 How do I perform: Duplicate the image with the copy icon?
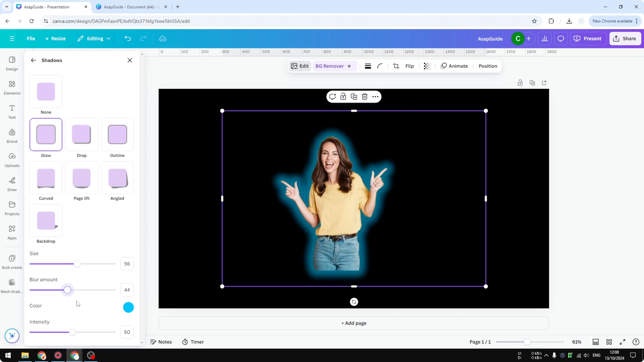[354, 96]
